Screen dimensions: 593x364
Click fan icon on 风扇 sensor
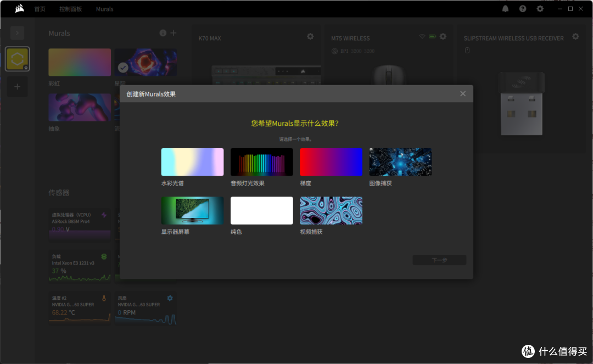click(x=170, y=298)
